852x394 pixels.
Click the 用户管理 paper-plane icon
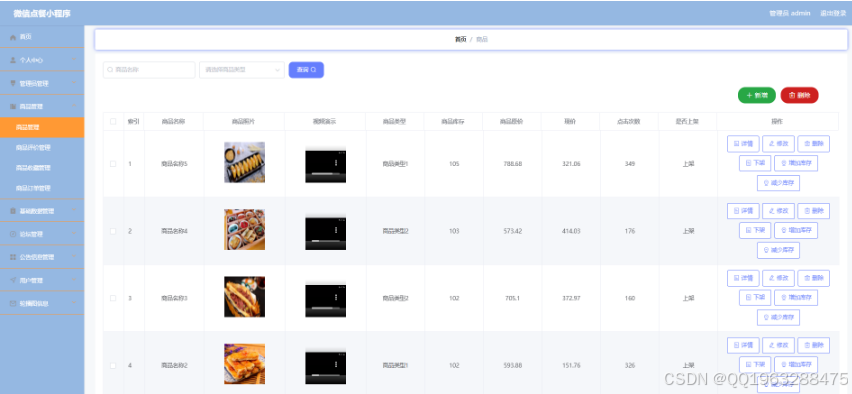[x=12, y=280]
